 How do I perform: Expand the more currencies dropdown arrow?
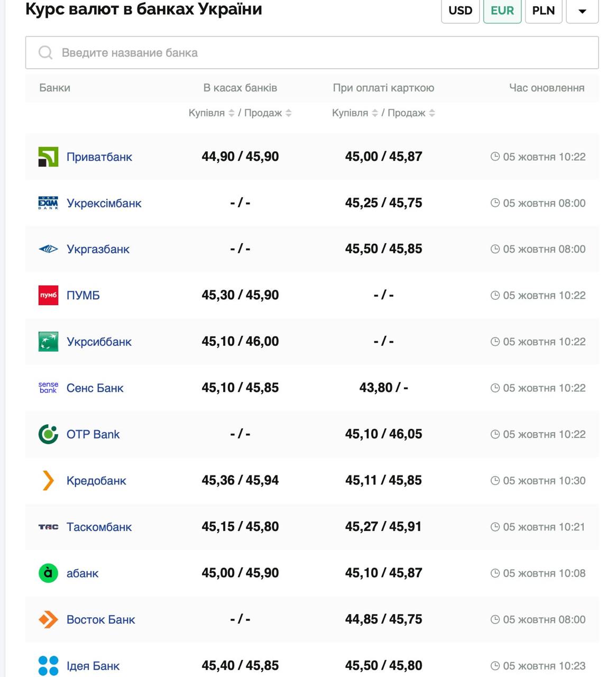[x=582, y=11]
